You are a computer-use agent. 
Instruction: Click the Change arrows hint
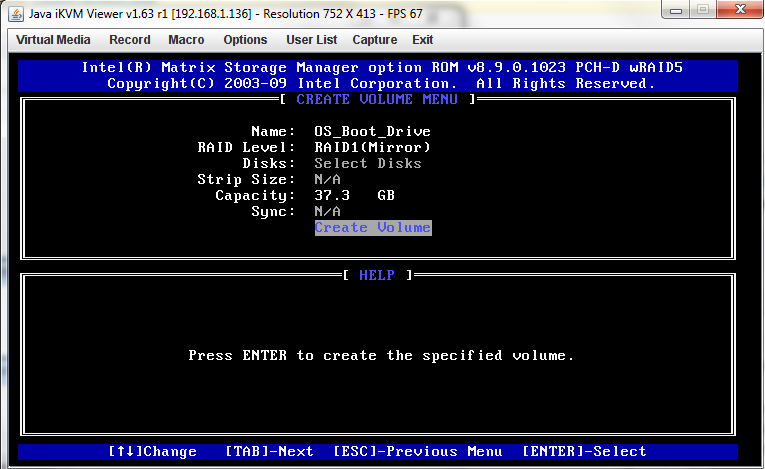coord(152,451)
